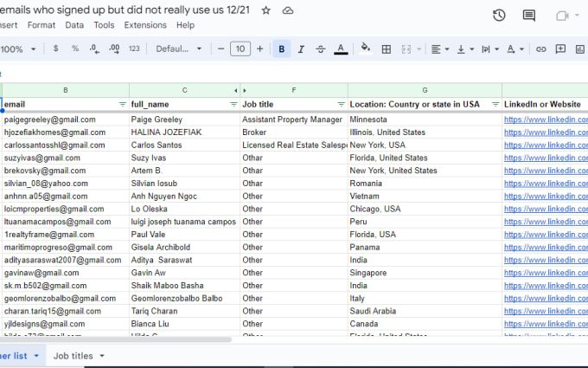This screenshot has height=368, width=588.
Task: Open the fill color picker
Action: (x=365, y=48)
